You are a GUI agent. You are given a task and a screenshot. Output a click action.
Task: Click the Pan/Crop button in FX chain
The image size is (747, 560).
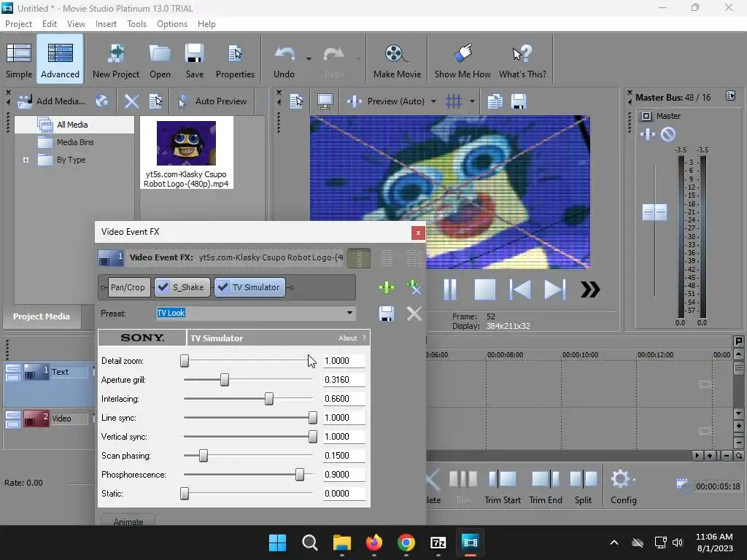point(128,287)
